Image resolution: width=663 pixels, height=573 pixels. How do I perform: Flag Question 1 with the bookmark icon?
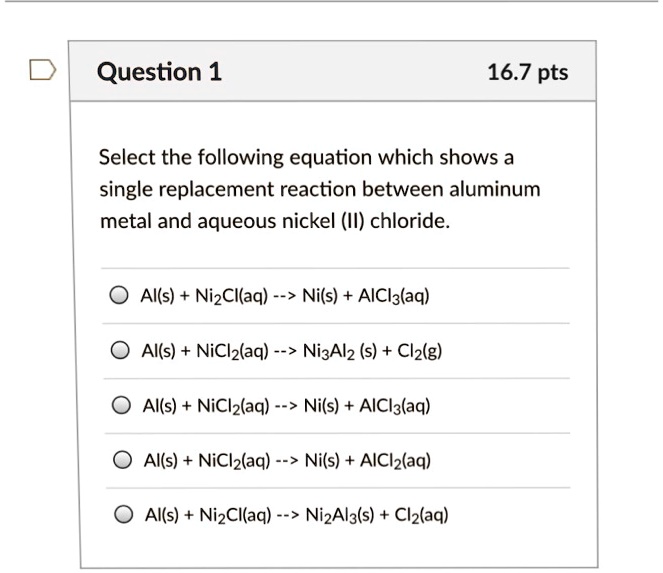tap(41, 71)
